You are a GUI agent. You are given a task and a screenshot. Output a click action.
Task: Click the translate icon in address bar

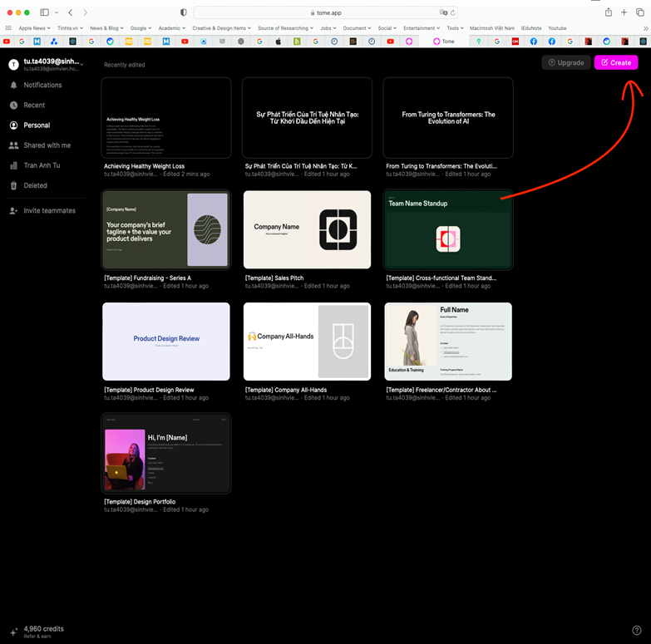(443, 12)
